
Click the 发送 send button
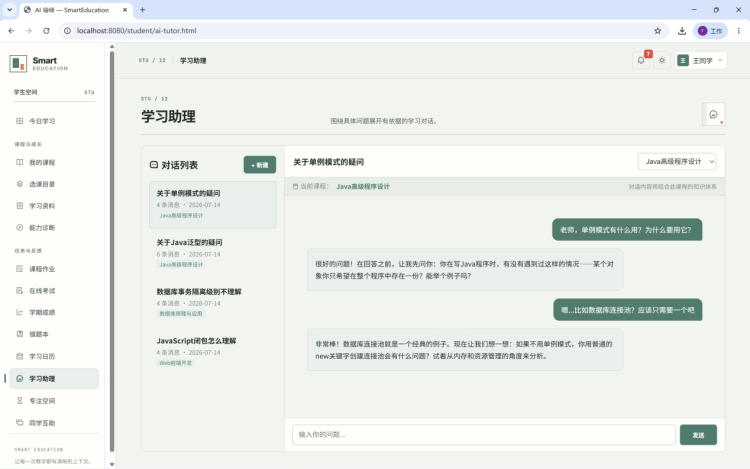[x=698, y=435]
